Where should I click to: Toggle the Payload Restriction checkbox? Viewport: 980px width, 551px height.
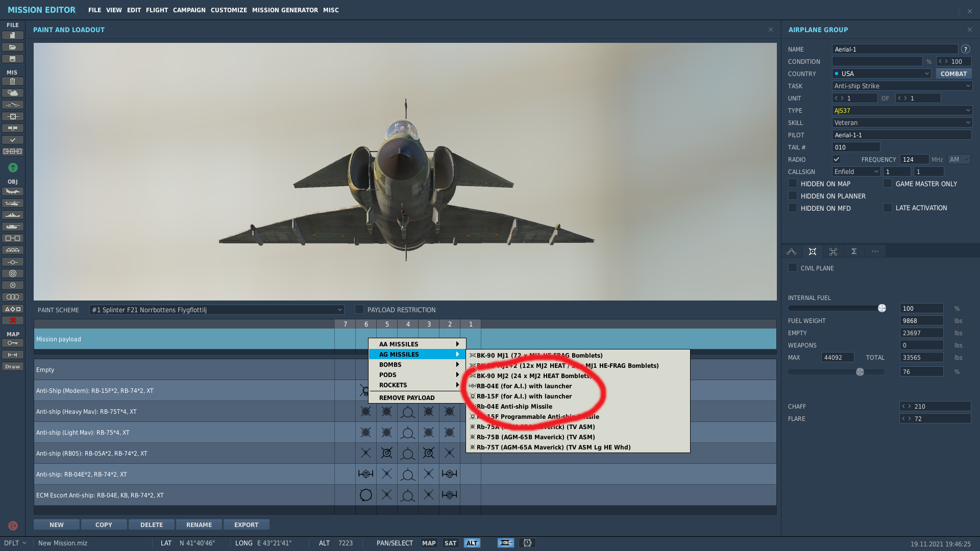(x=359, y=309)
